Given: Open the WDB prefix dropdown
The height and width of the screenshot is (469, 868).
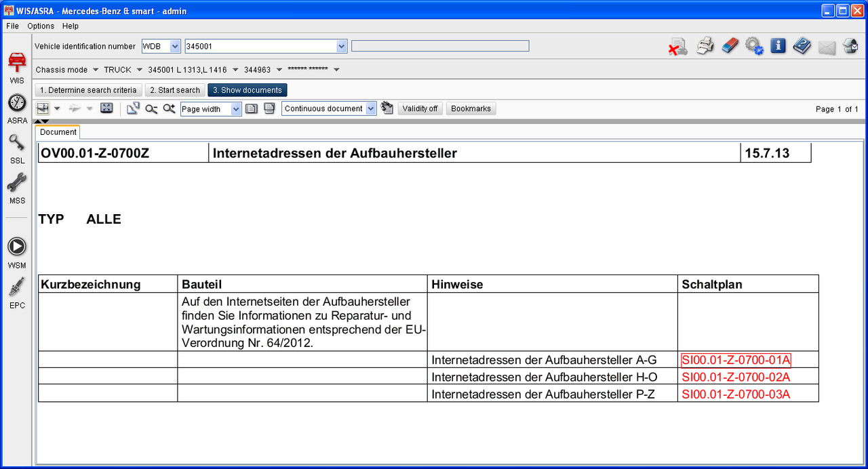Looking at the screenshot, I should tap(175, 46).
